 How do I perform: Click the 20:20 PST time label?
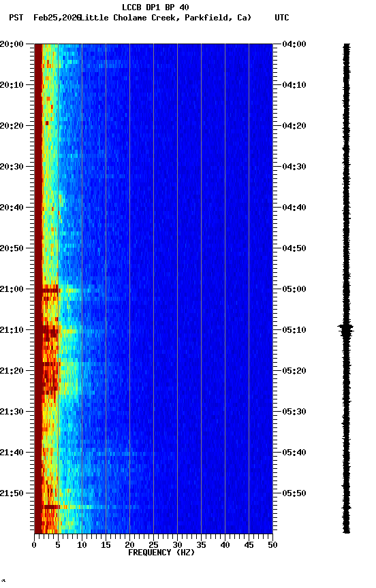click(12, 126)
